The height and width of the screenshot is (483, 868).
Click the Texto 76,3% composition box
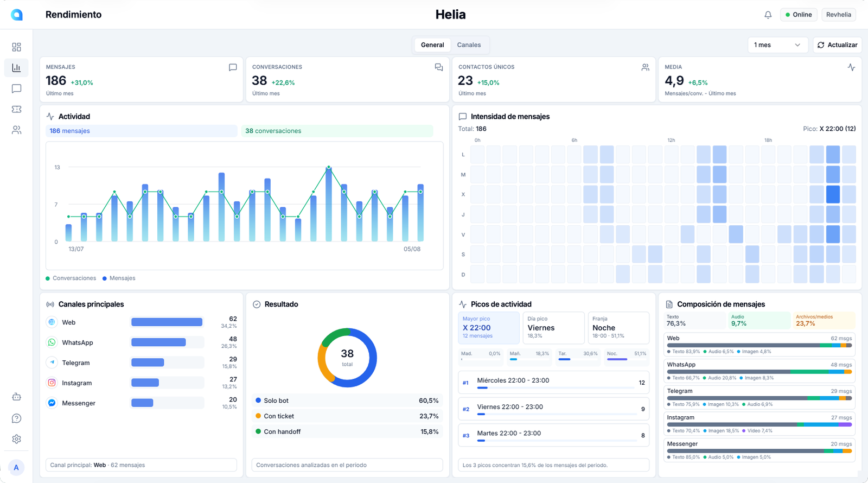[x=696, y=320]
